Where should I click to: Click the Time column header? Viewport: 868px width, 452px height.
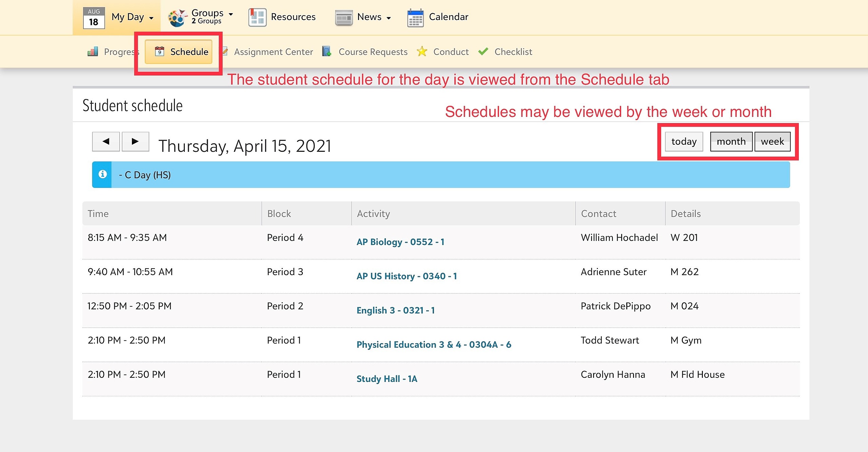tap(172, 213)
